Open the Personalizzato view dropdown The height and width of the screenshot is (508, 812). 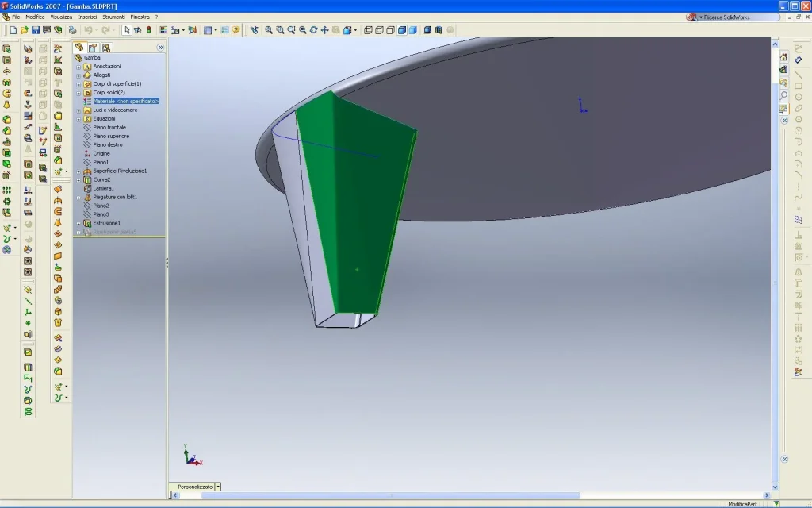click(218, 487)
